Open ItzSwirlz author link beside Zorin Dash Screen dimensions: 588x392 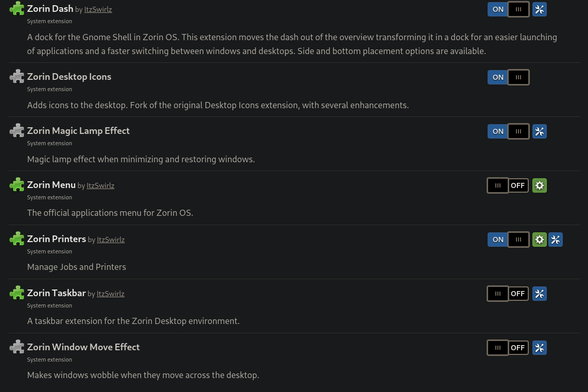98,9
